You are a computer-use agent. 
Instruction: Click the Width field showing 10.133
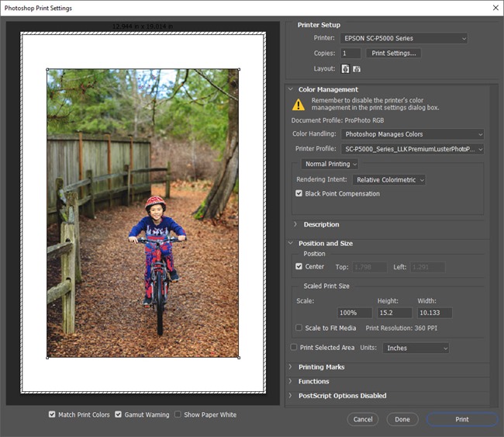tap(434, 313)
